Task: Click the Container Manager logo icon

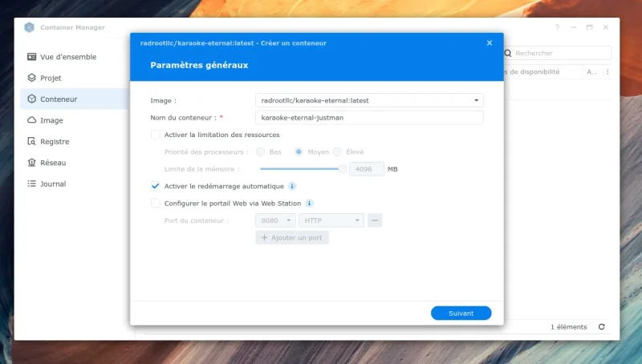Action: point(29,27)
